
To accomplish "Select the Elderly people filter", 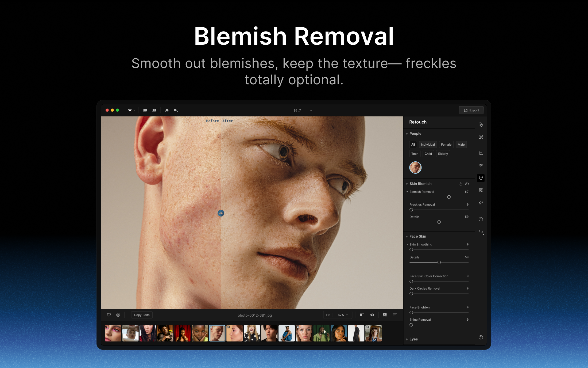I will (x=443, y=154).
